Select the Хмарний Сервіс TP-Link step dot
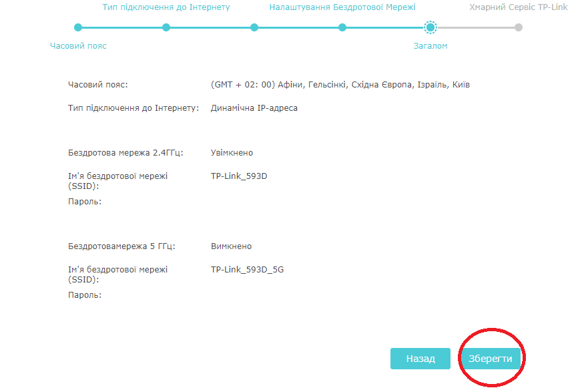 (518, 27)
